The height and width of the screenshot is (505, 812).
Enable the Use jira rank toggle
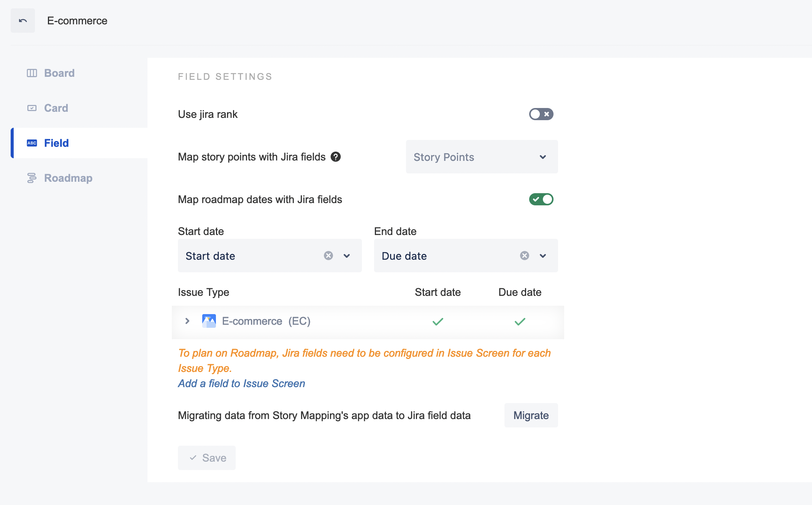[x=541, y=114]
